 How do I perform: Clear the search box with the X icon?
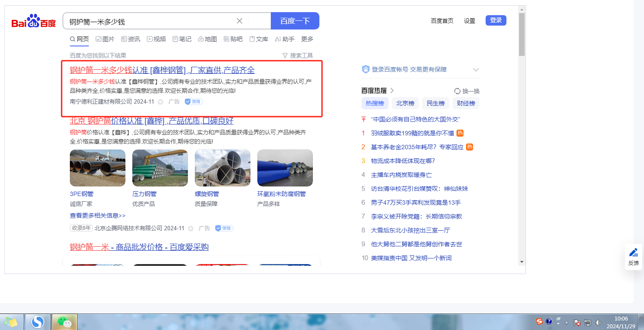239,21
